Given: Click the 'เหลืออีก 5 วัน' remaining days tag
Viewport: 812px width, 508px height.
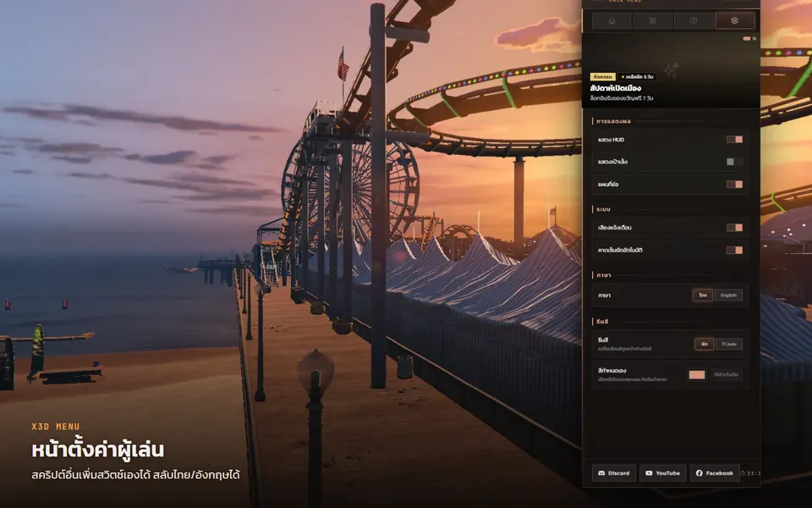Looking at the screenshot, I should pyautogui.click(x=638, y=77).
